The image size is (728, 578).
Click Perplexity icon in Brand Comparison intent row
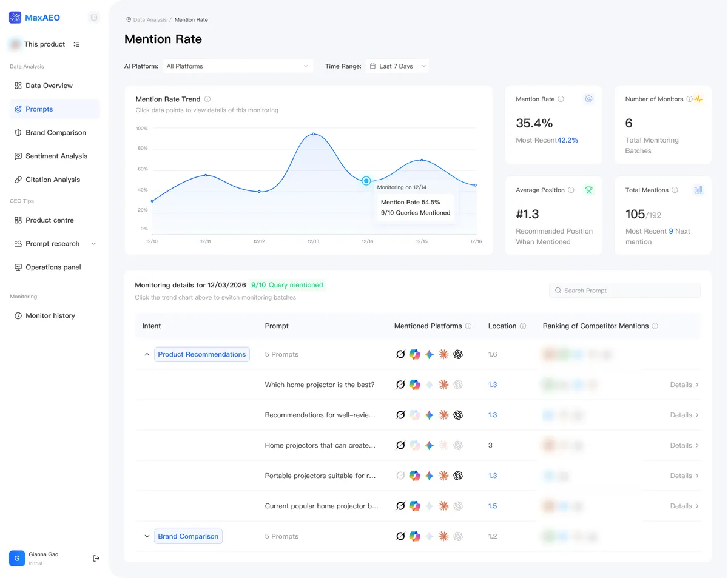click(x=400, y=536)
